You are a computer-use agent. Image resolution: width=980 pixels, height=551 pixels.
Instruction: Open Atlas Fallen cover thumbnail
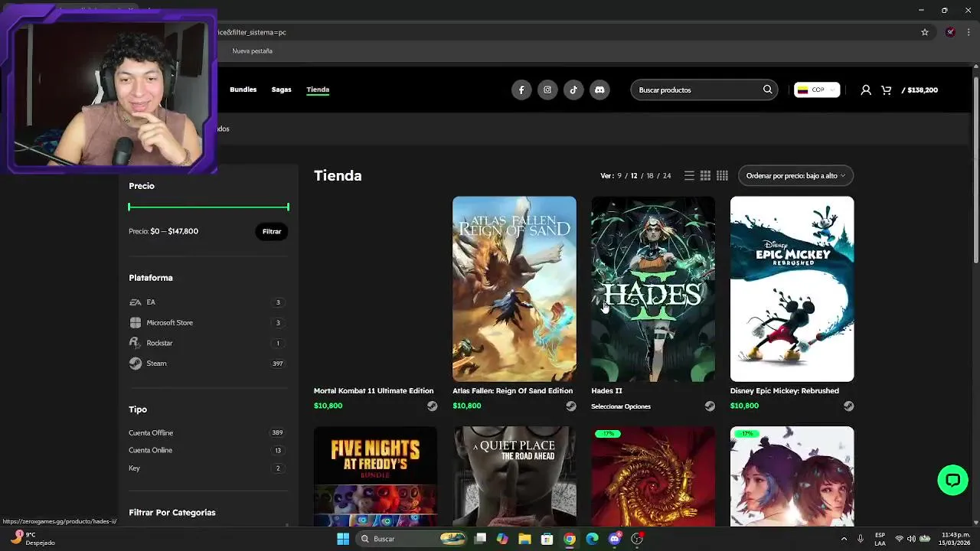pos(514,289)
